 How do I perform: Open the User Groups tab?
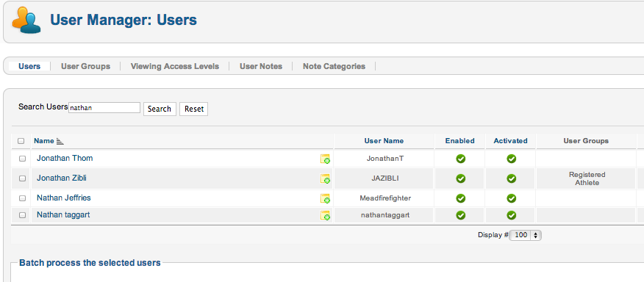[x=85, y=66]
